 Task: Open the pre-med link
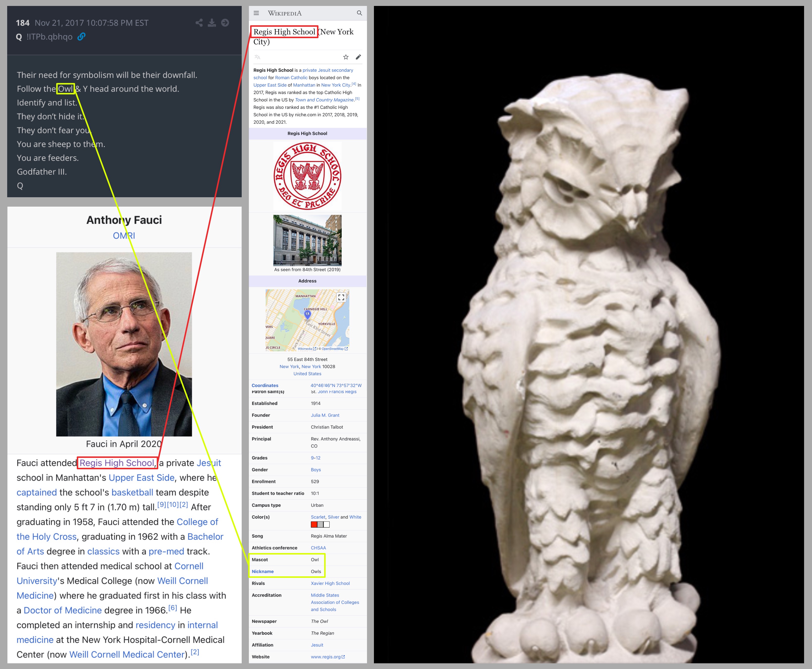166,552
